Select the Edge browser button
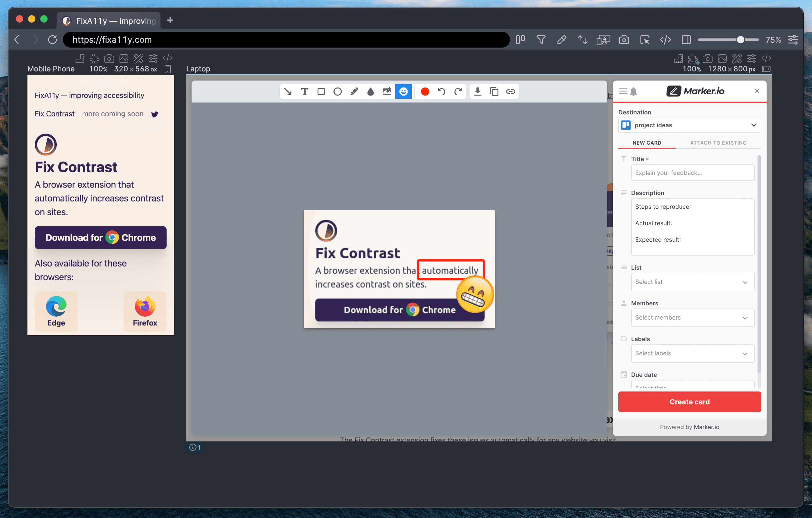The image size is (812, 518). pyautogui.click(x=56, y=311)
